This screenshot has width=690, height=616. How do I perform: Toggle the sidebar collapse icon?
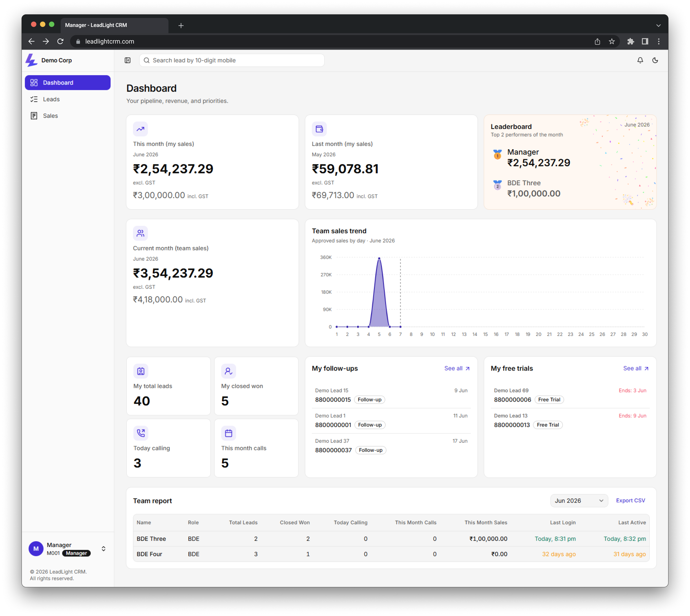(128, 60)
